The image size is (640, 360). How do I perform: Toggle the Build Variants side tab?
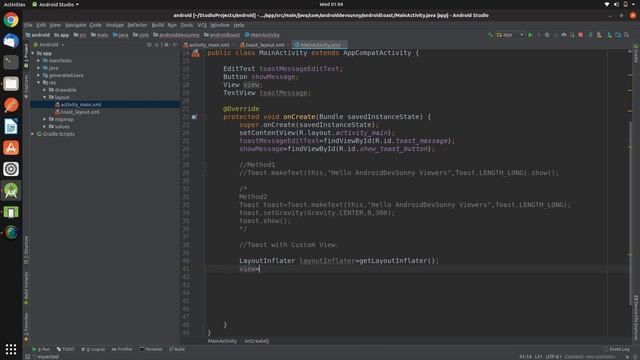(x=27, y=288)
